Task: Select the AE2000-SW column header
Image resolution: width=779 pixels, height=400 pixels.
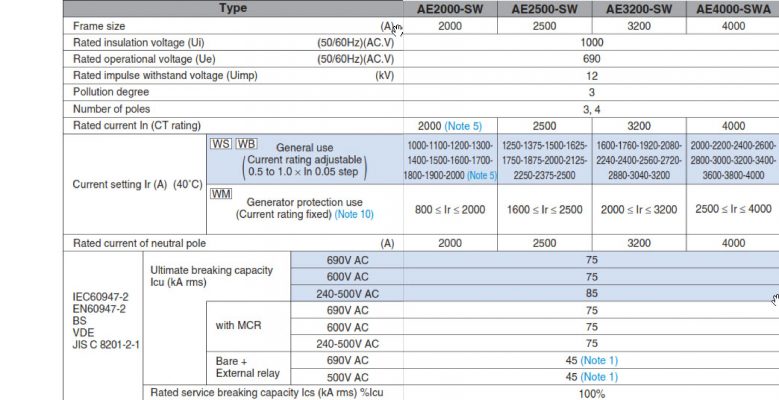Action: point(450,8)
